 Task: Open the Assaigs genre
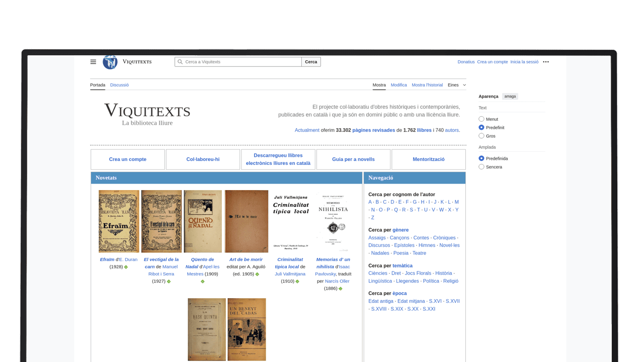377,238
